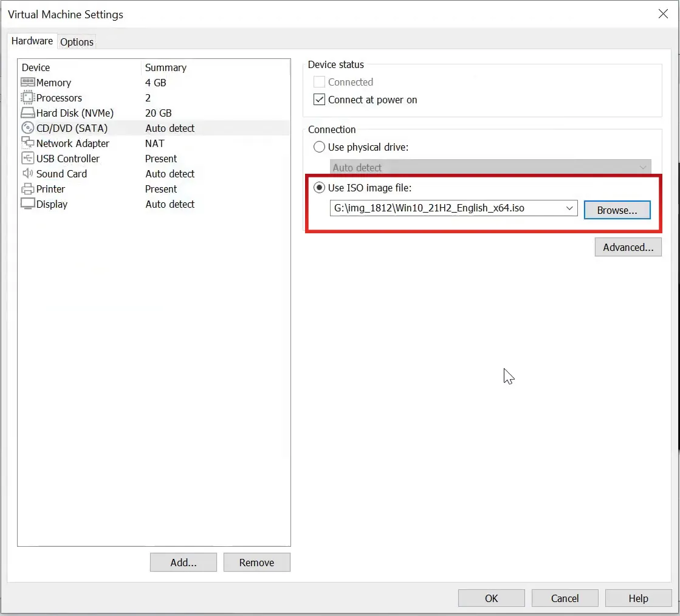Viewport: 680px width, 616px height.
Task: Select the Memory device icon
Action: point(28,83)
